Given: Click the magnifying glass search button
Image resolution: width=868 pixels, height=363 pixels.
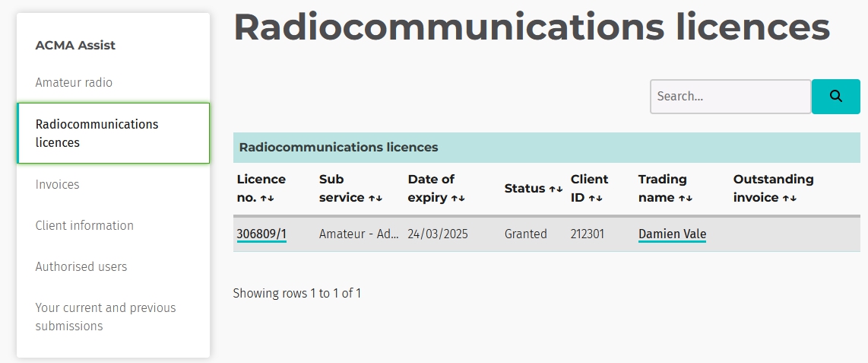Looking at the screenshot, I should 835,97.
